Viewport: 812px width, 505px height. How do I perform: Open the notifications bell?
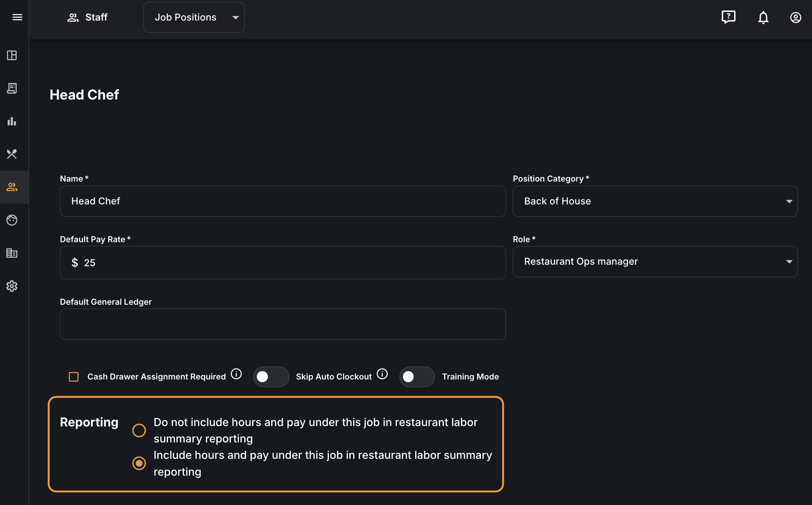(x=763, y=17)
